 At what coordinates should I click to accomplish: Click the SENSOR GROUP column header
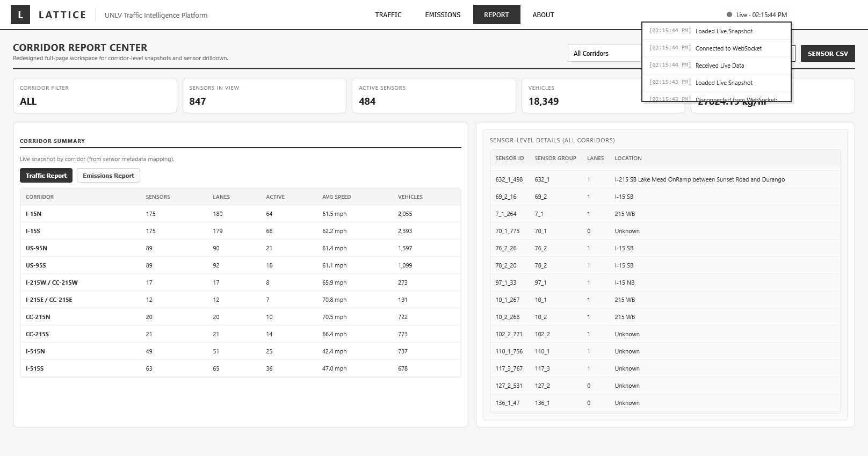click(x=555, y=158)
